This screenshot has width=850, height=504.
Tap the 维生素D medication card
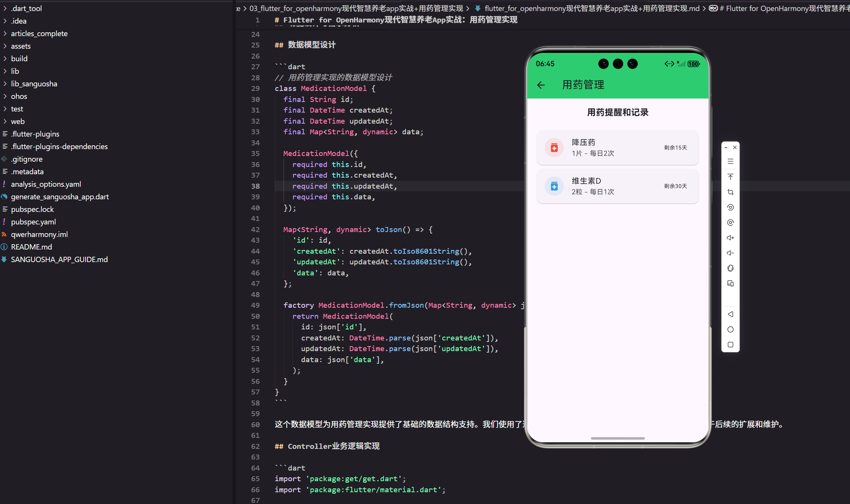tap(617, 186)
